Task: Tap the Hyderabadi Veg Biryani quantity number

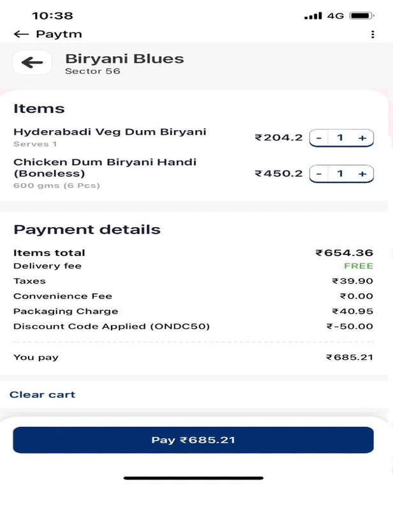Action: [x=341, y=138]
